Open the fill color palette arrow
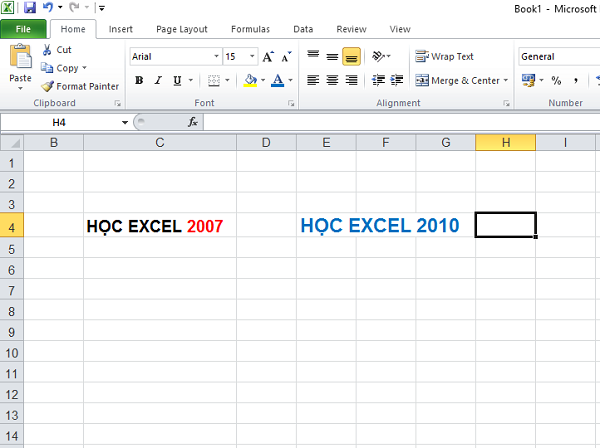600x448 pixels. [263, 80]
